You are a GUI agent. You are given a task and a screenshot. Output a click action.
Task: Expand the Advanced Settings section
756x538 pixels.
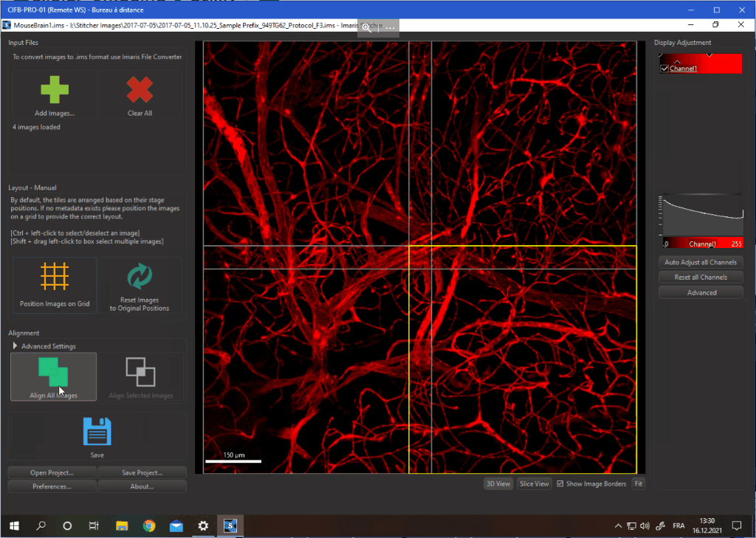pyautogui.click(x=16, y=346)
